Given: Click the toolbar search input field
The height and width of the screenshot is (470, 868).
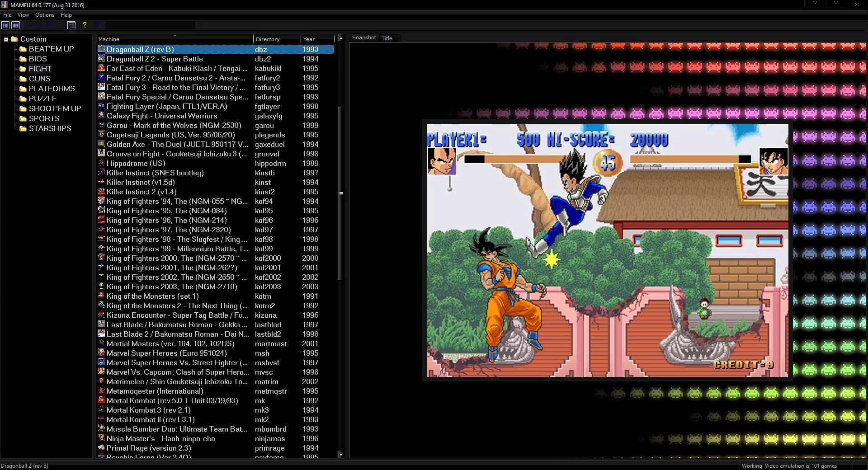Looking at the screenshot, I should click(x=150, y=25).
